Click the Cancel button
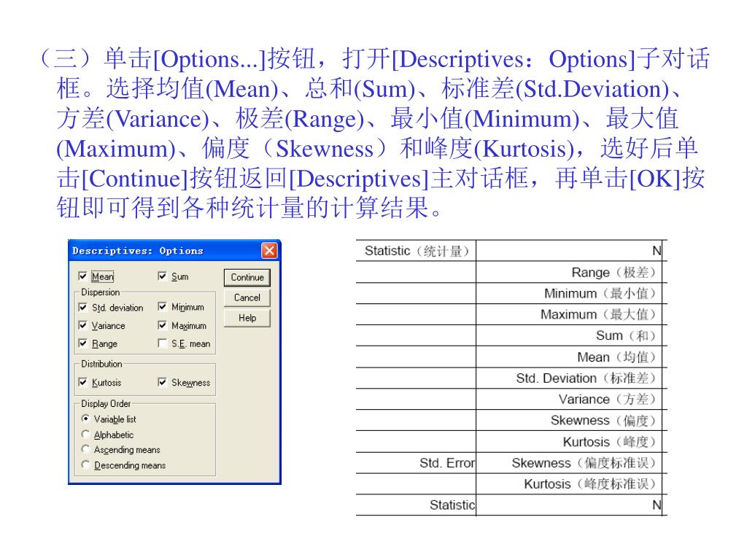This screenshot has width=747, height=560. coord(247,297)
